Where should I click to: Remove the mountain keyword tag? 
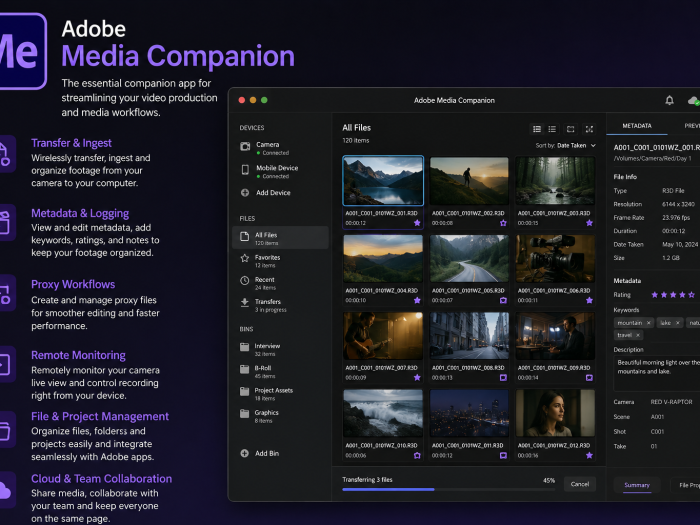coord(649,323)
